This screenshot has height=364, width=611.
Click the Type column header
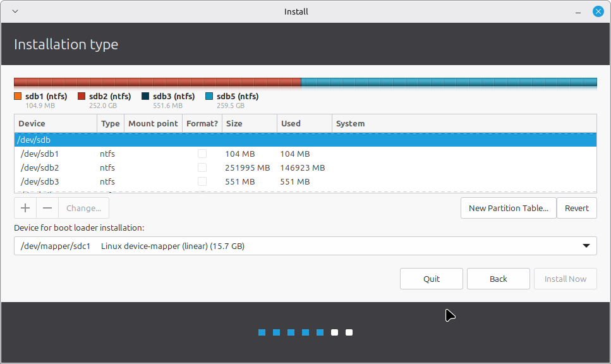click(x=111, y=123)
